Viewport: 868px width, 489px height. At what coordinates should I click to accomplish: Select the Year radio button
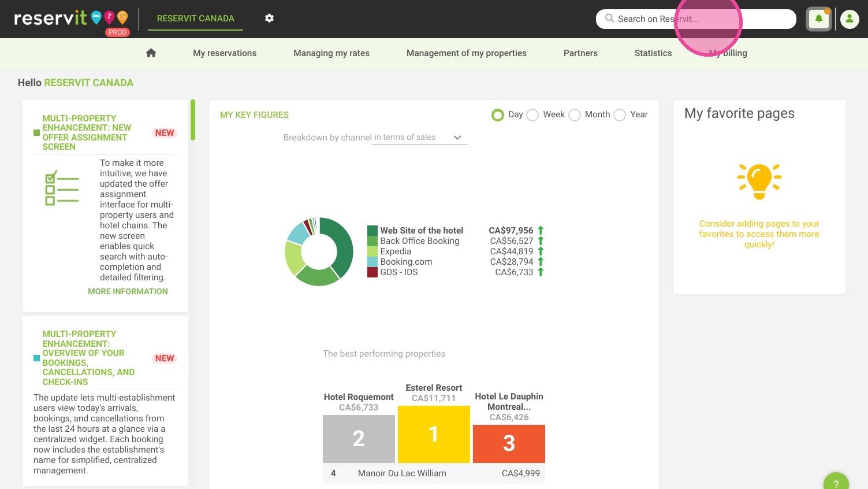pos(620,115)
